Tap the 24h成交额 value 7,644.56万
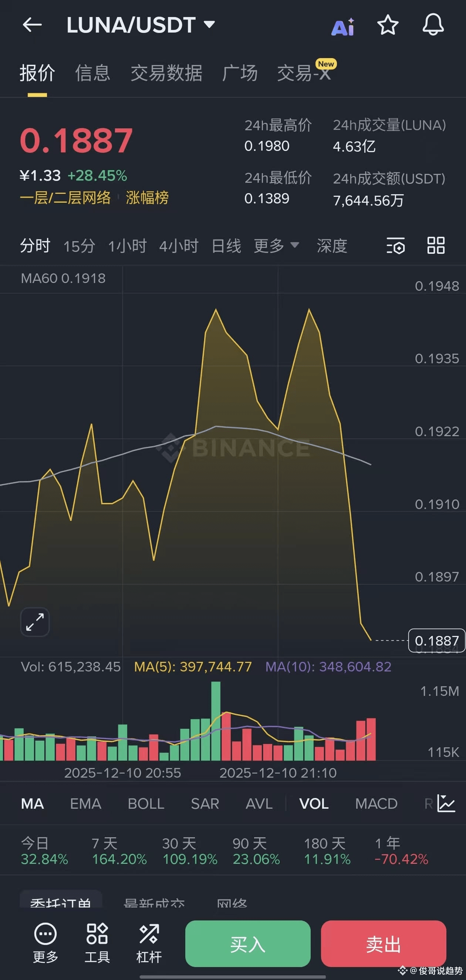Image resolution: width=466 pixels, height=980 pixels. (368, 201)
